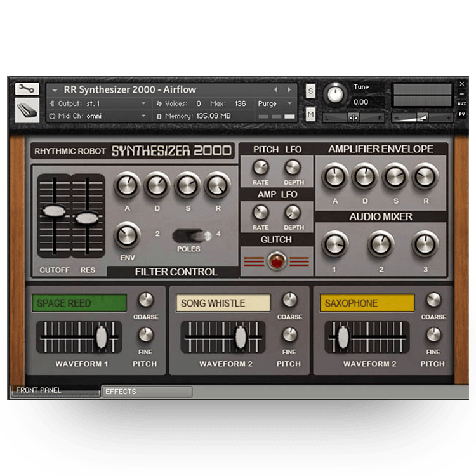This screenshot has width=476, height=476.
Task: Switch to the EFFECTS tab
Action: pos(147,392)
